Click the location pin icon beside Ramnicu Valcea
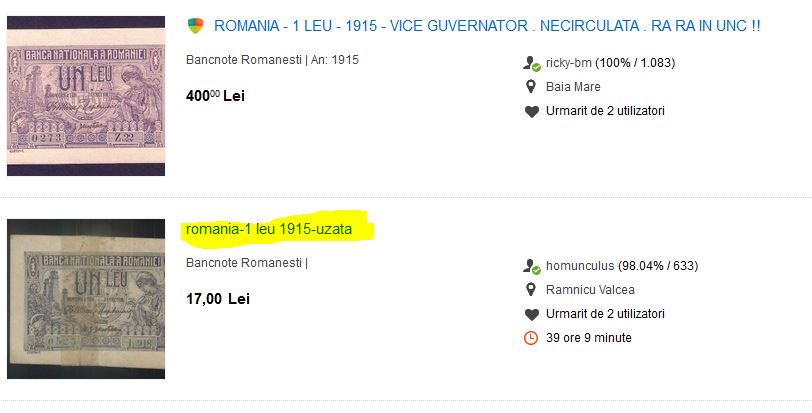This screenshot has height=413, width=812. [532, 290]
